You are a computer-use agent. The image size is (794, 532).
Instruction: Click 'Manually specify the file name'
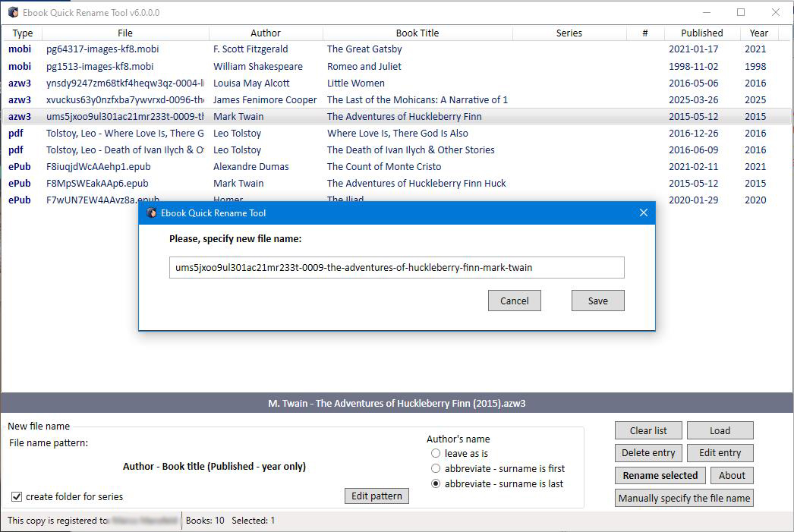683,498
